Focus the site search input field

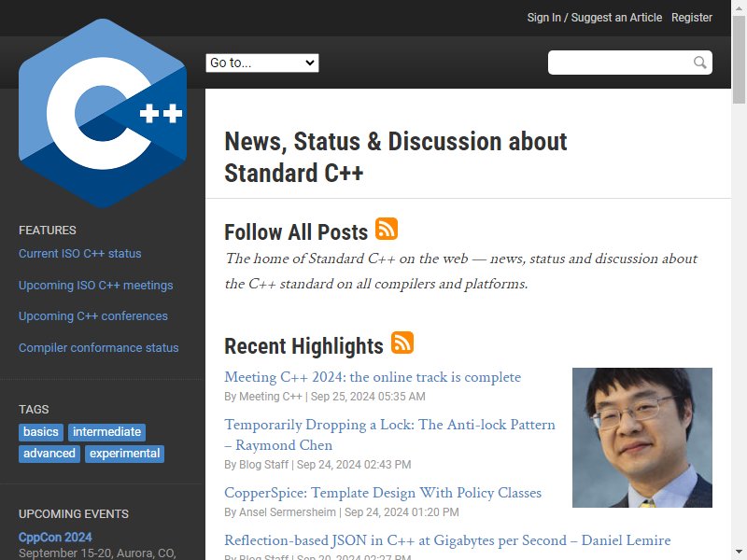coord(629,63)
